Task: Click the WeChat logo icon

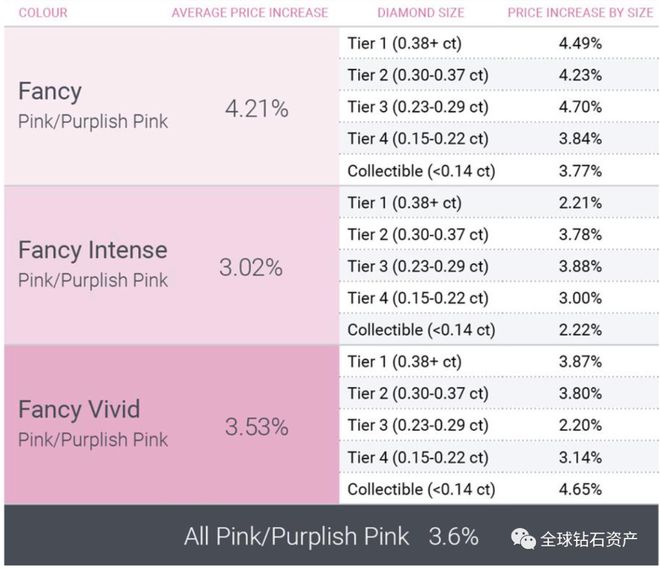Action: 523,538
